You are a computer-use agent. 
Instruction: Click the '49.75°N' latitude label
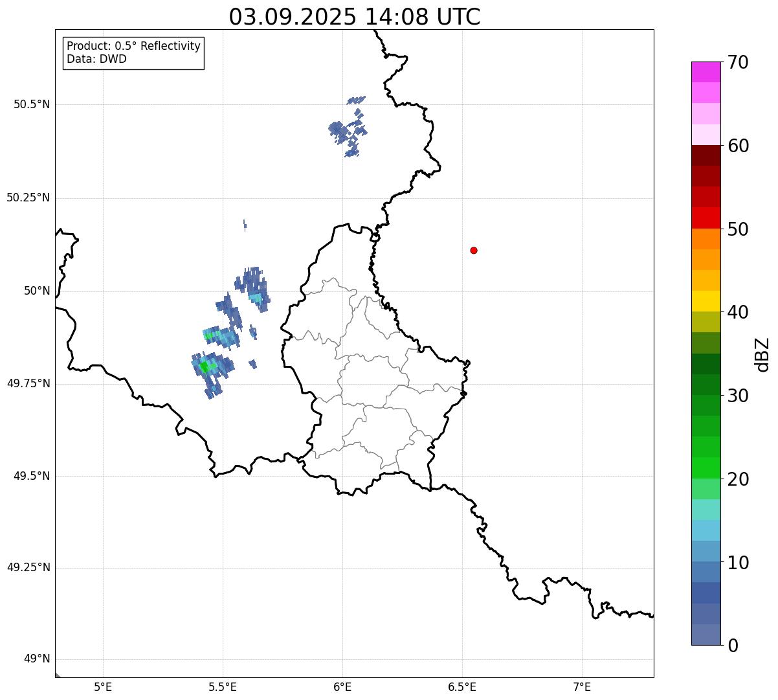coord(28,383)
